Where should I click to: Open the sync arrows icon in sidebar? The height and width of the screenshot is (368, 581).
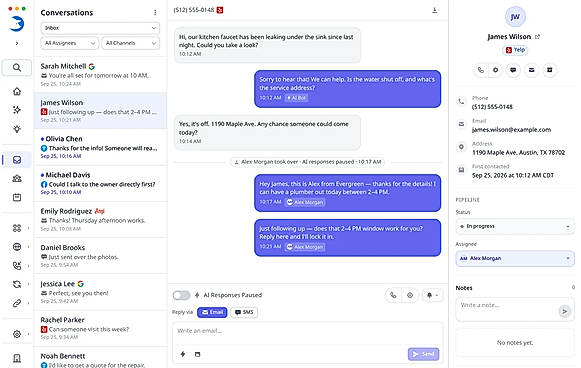(x=17, y=284)
